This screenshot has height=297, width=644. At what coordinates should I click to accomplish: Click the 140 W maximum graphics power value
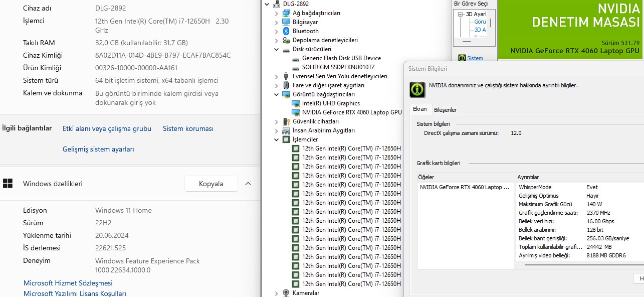[x=594, y=204]
